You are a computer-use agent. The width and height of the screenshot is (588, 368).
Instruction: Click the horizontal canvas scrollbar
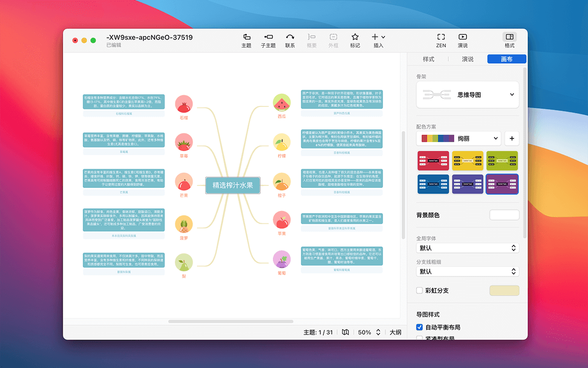pyautogui.click(x=230, y=321)
